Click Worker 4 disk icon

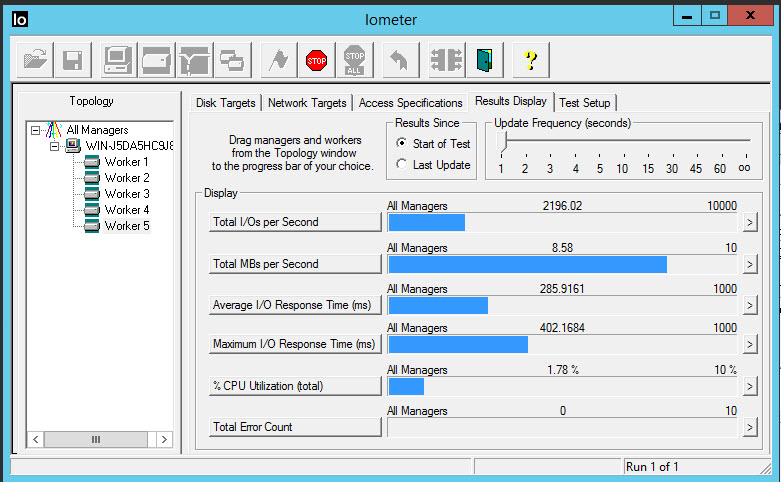point(92,210)
